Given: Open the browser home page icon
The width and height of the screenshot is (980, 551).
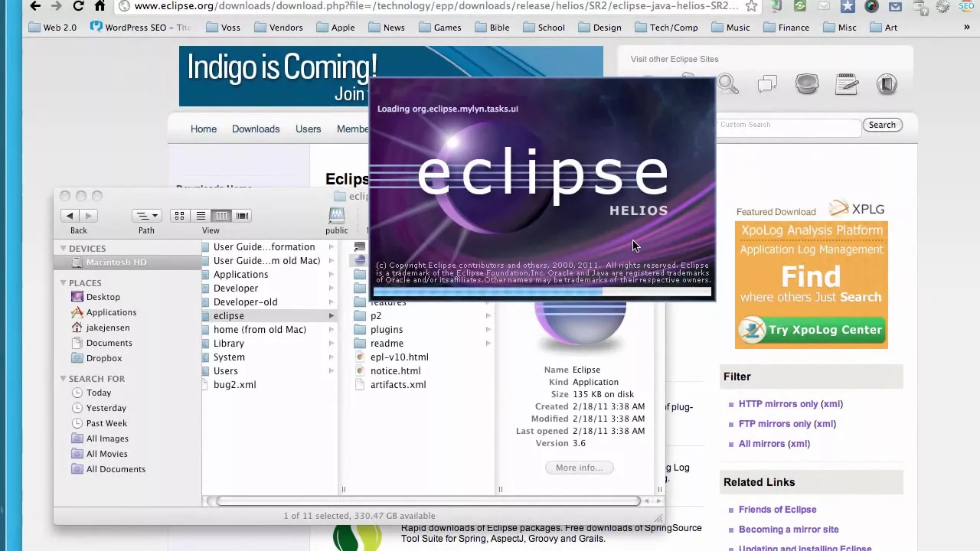Looking at the screenshot, I should 100,6.
